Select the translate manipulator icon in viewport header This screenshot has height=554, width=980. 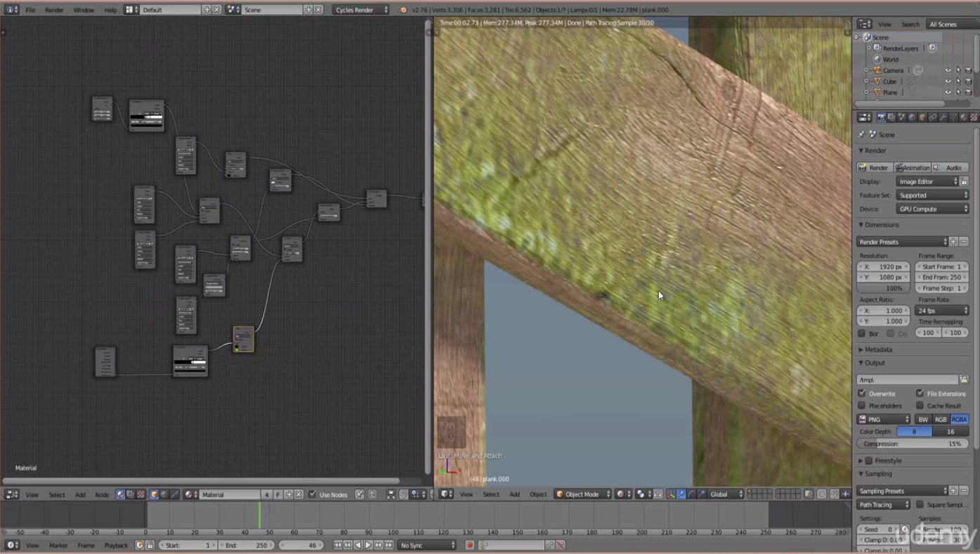pyautogui.click(x=681, y=494)
